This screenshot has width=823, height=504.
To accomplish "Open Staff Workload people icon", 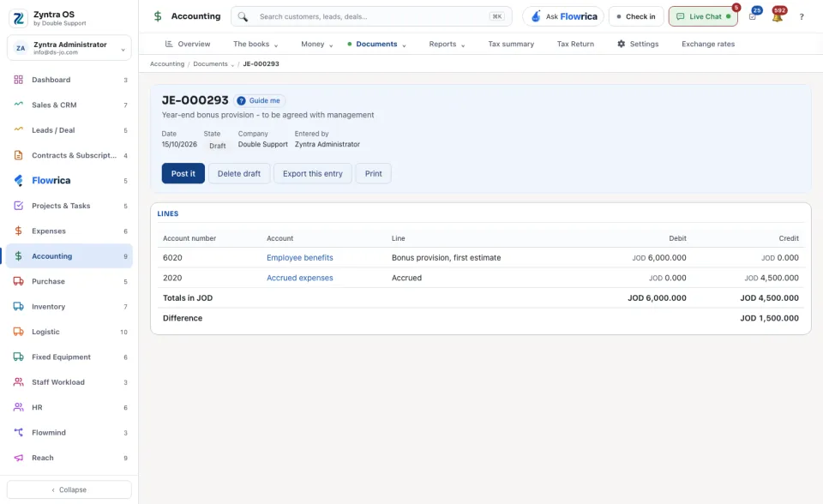I will point(18,382).
